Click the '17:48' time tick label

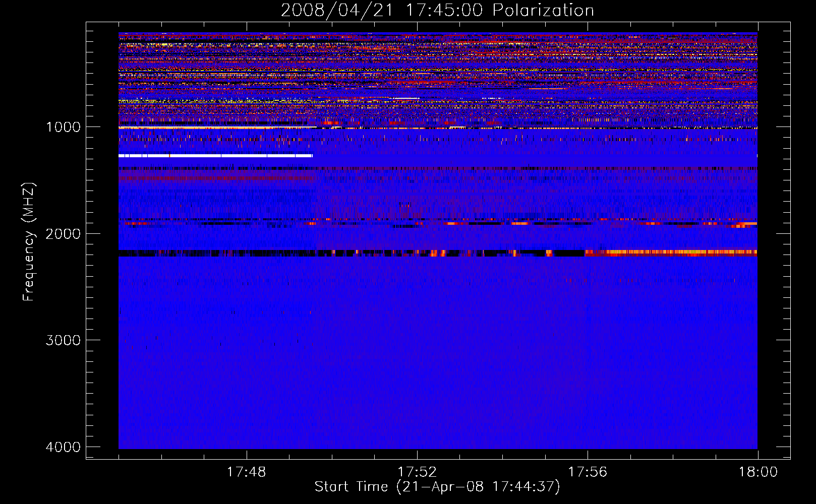[x=247, y=472]
